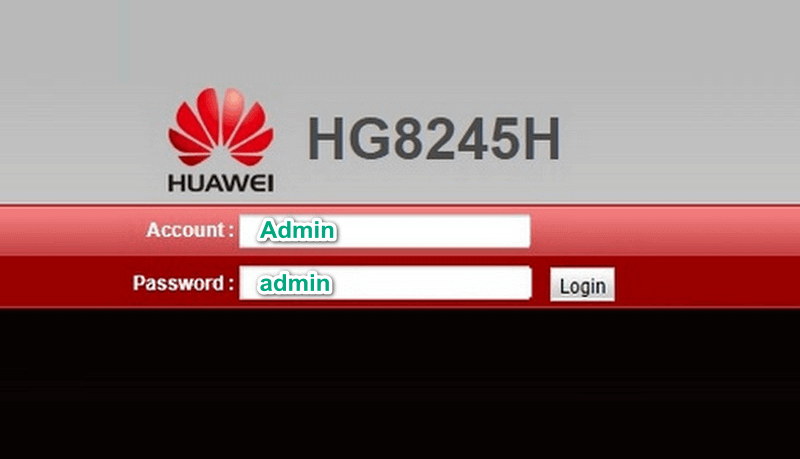The width and height of the screenshot is (800, 459).
Task: Click the dark red band left of Password label
Action: pyautogui.click(x=64, y=282)
